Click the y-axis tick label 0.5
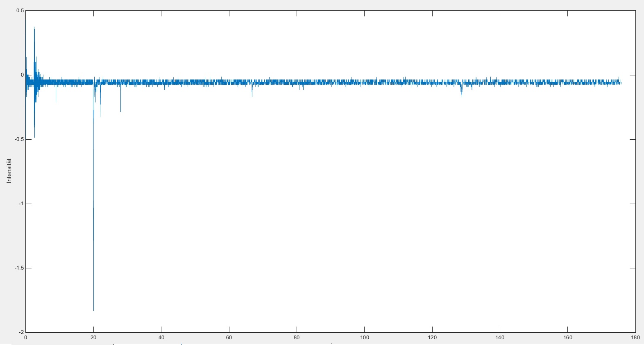This screenshot has width=644, height=345. [x=20, y=11]
